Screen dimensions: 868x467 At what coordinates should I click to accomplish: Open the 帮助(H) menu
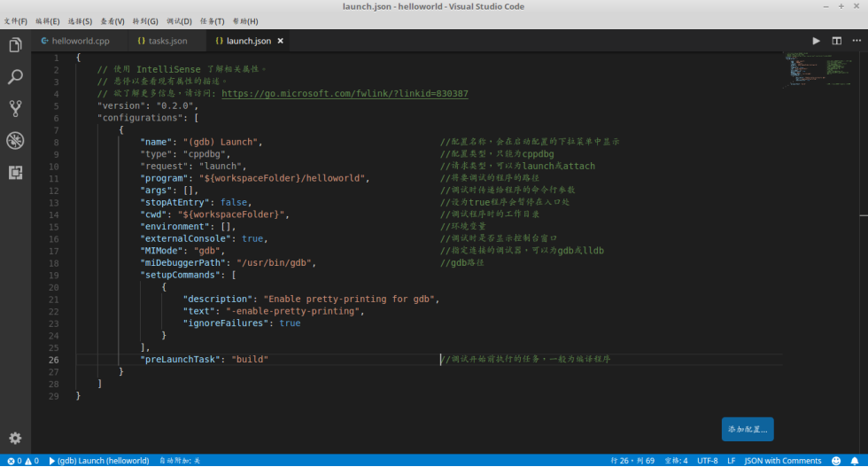point(245,21)
